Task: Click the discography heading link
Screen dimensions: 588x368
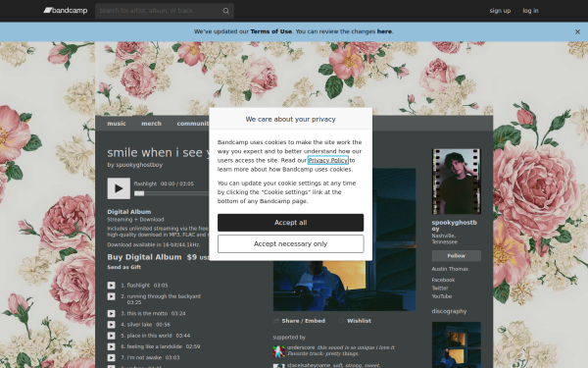Action: point(449,311)
